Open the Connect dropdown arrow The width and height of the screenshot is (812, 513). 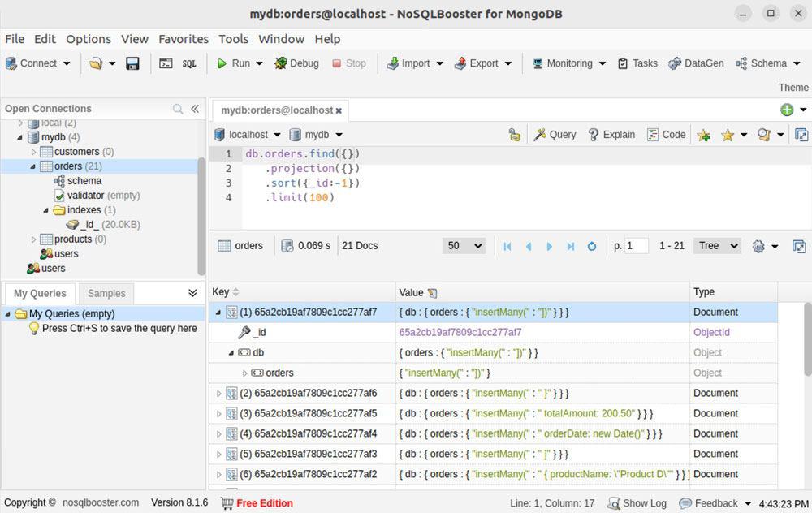coord(67,63)
